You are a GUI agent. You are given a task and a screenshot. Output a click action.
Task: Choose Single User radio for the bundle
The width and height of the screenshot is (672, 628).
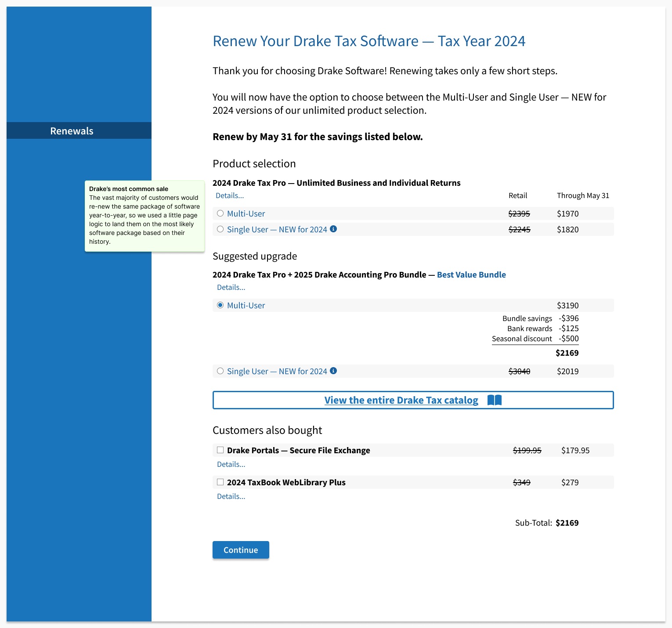pos(220,371)
